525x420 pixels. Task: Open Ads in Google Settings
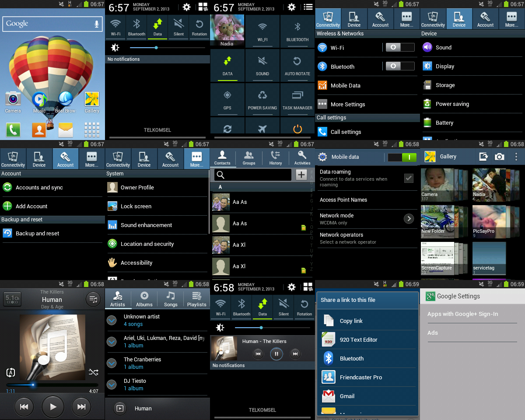coord(472,333)
